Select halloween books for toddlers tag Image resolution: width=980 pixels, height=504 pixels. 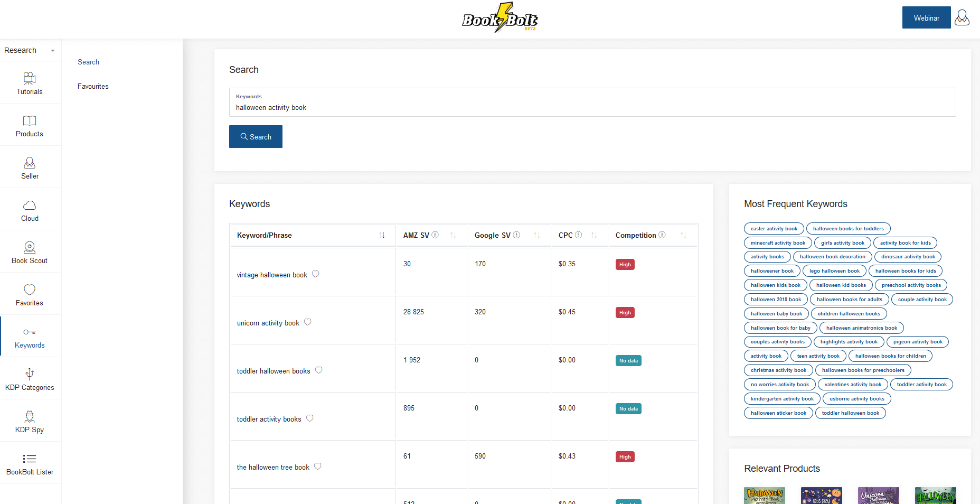(x=848, y=229)
